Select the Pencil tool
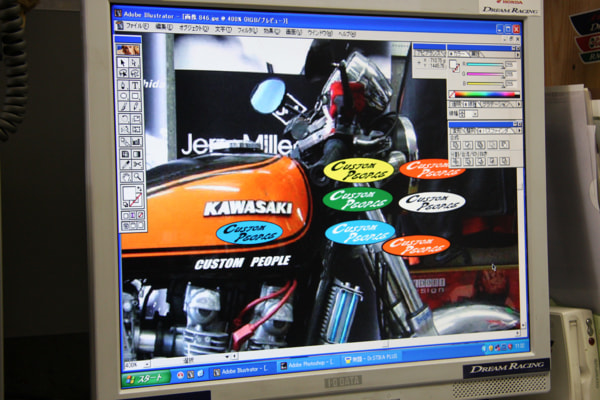600x400 pixels. [136, 107]
